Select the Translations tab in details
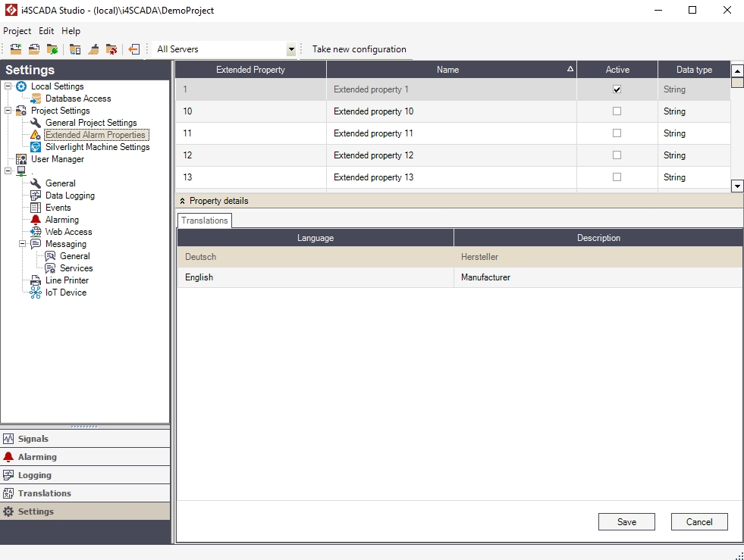The image size is (744, 560). click(x=205, y=221)
